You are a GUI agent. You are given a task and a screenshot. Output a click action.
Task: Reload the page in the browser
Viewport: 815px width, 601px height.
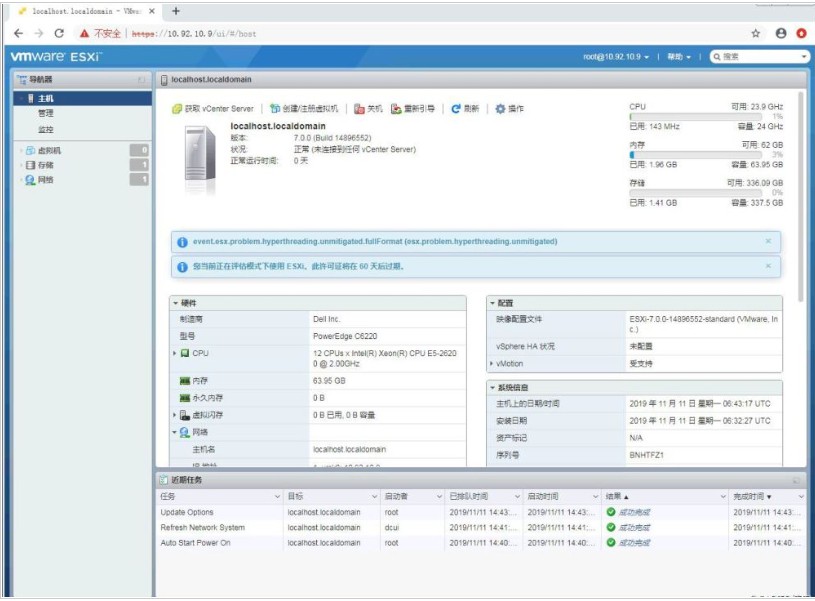59,33
